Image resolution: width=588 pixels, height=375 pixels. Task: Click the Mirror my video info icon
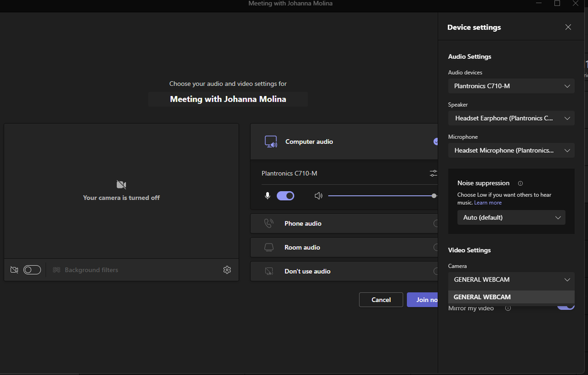pos(508,308)
